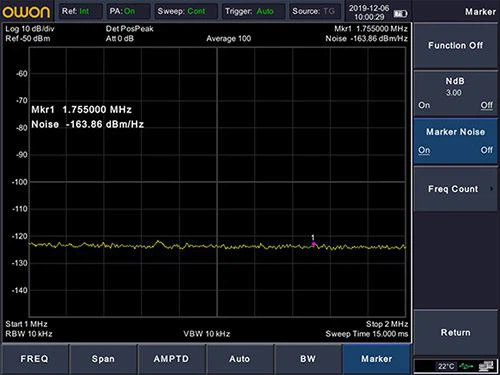The image size is (500, 375).
Task: Turn NdB Off
Action: tap(486, 105)
